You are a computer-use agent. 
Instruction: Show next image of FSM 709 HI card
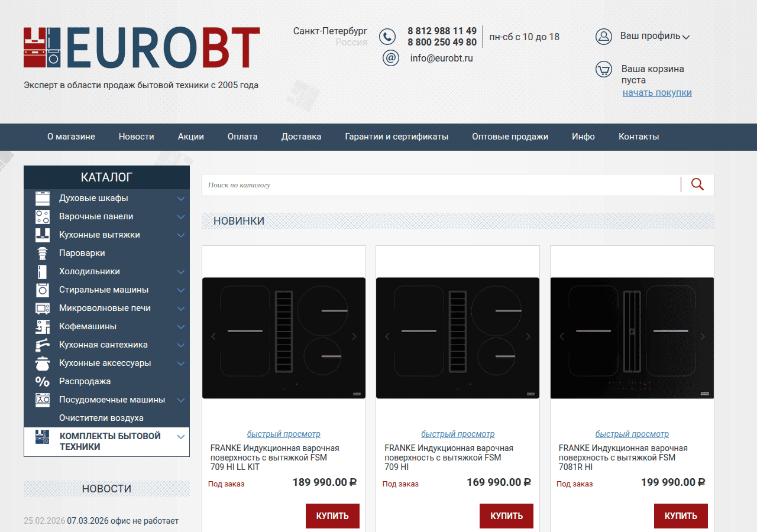[528, 336]
